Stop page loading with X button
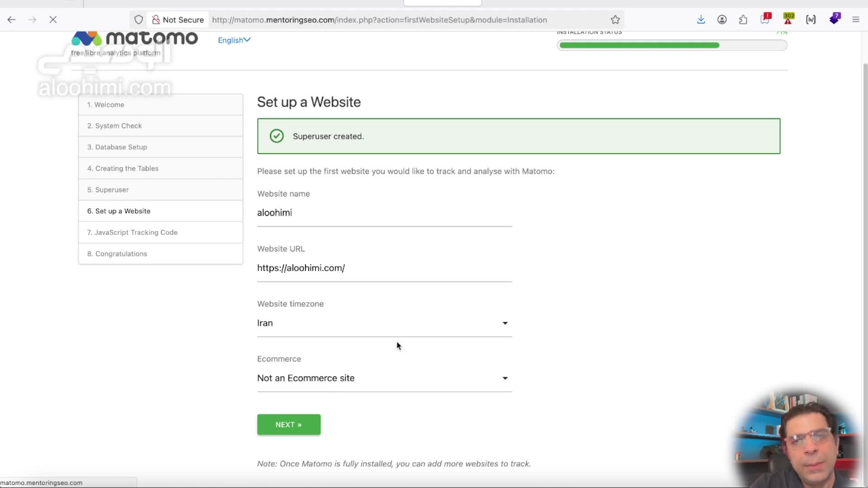 click(x=53, y=19)
